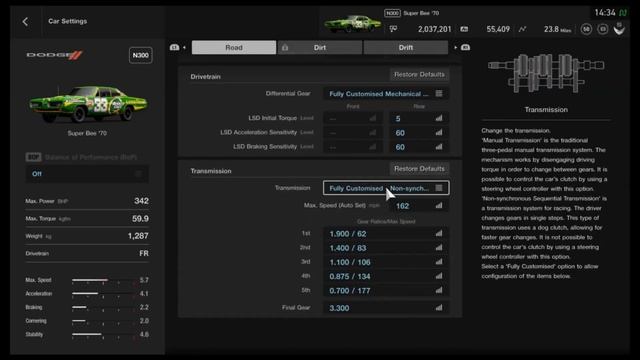Viewport: 640px width, 360px height.
Task: Edit 1st gear ratio 1.900 / 62
Action: pyautogui.click(x=386, y=233)
